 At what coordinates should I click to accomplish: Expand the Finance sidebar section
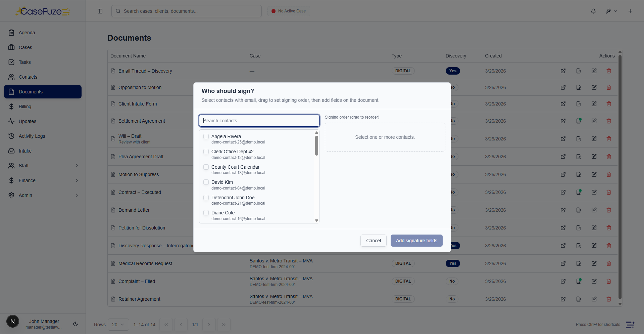coord(43,180)
